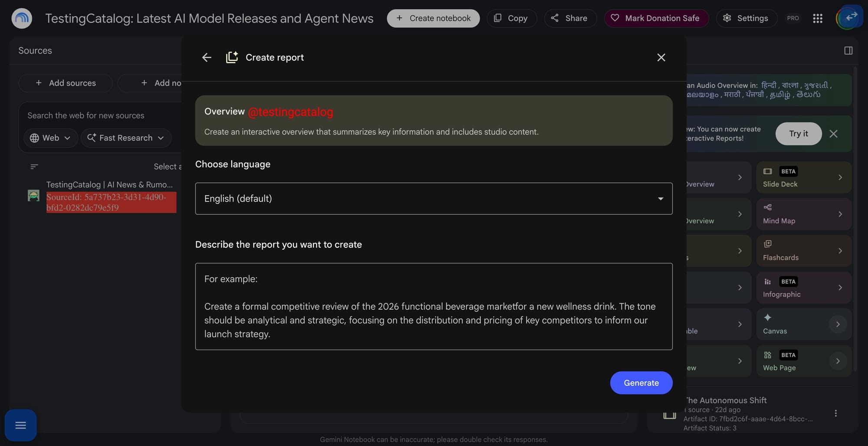Click the NotebookLM logo icon
This screenshot has width=868, height=446.
pos(22,18)
